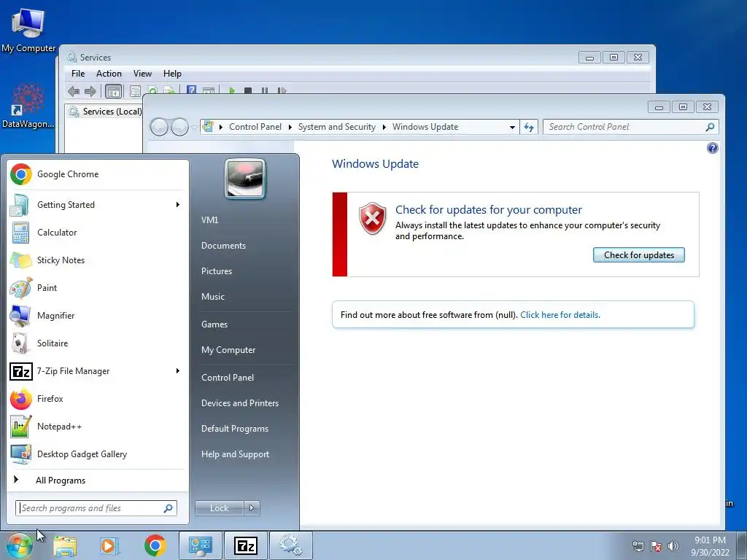Launch Paint from the Start menu
The width and height of the screenshot is (747, 560).
coord(97,287)
